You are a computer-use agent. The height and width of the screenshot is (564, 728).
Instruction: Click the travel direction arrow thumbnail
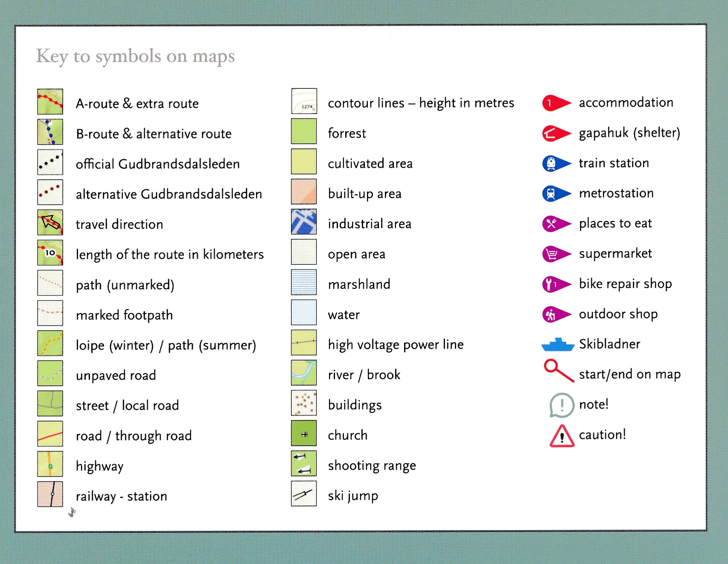coord(50,222)
